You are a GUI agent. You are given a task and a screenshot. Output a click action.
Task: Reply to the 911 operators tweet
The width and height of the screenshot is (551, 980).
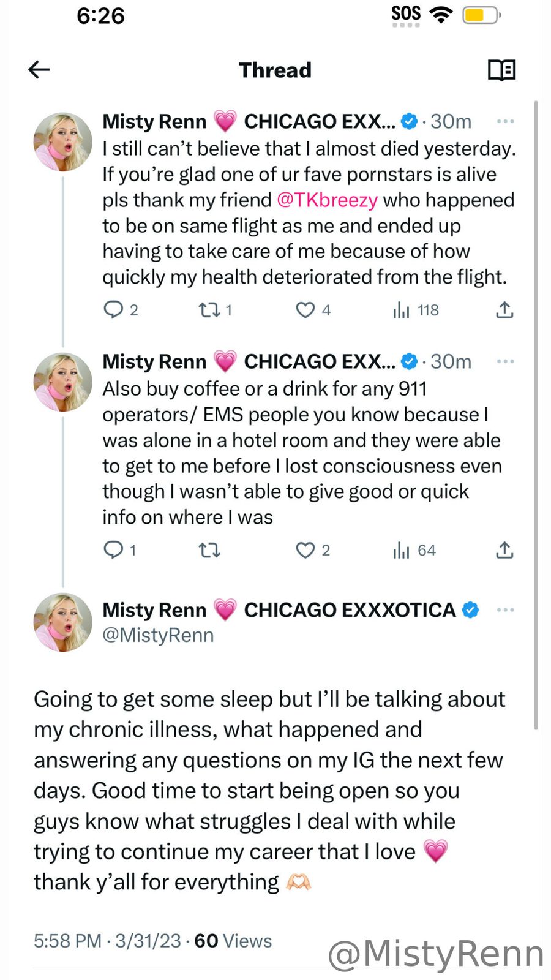point(114,550)
